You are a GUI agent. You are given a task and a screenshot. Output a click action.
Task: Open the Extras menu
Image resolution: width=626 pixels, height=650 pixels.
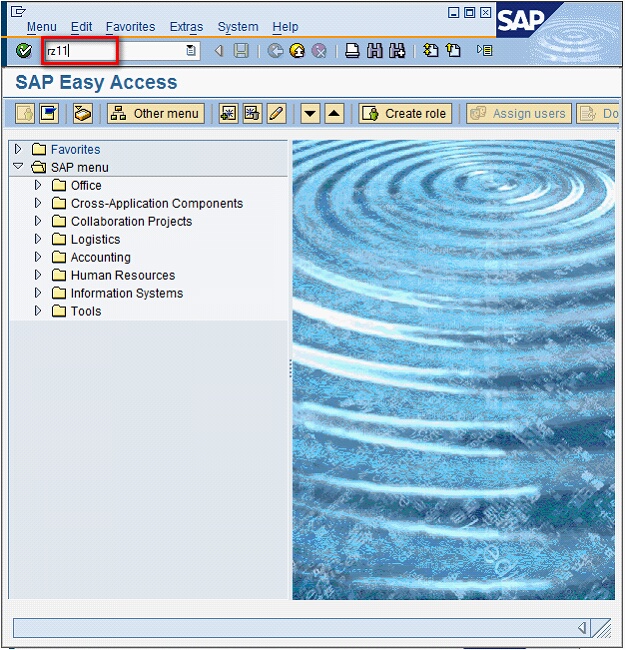point(186,27)
